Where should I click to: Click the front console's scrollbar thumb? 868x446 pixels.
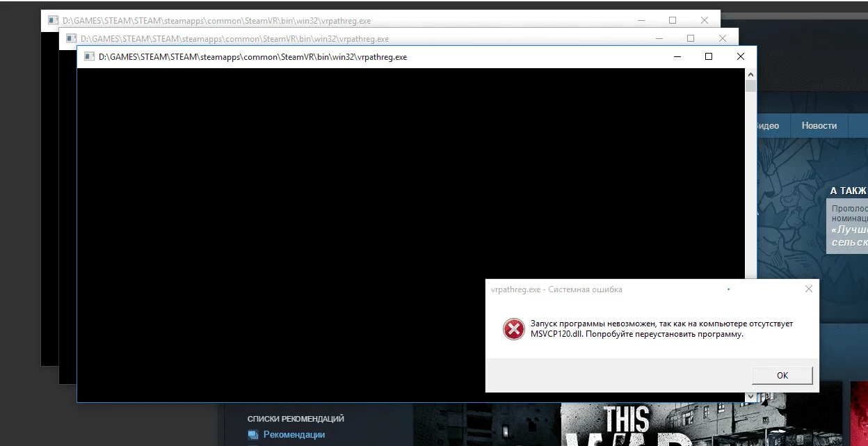[750, 86]
